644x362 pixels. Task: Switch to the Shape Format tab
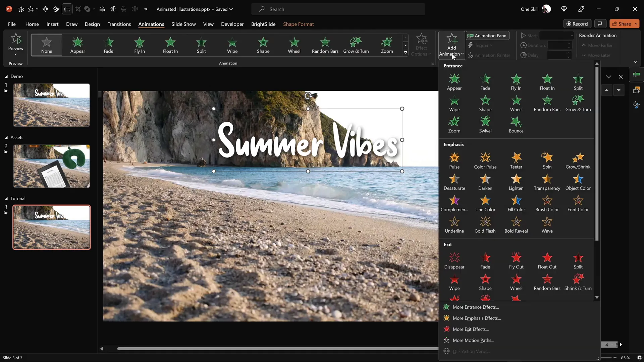pos(298,24)
